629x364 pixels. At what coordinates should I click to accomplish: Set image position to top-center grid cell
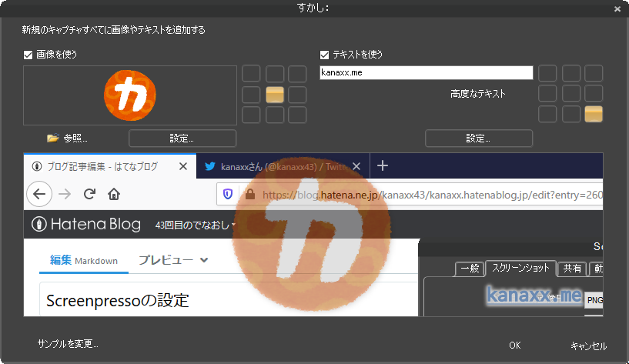275,74
